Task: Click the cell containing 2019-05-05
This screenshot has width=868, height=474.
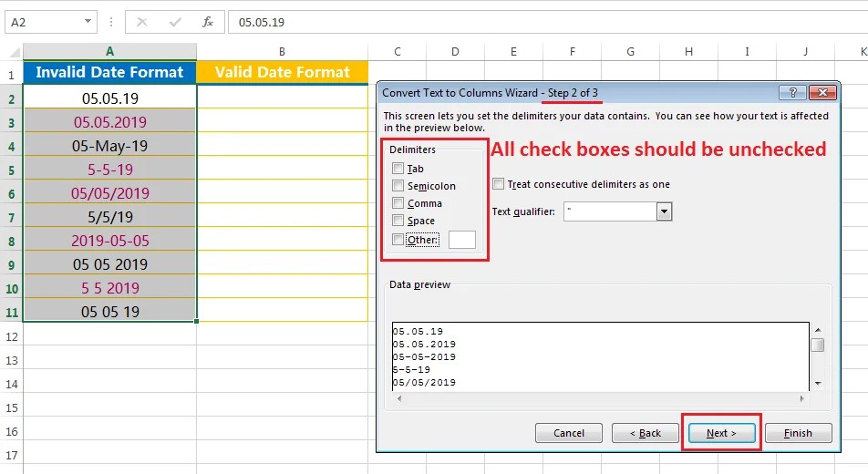Action: 109,241
